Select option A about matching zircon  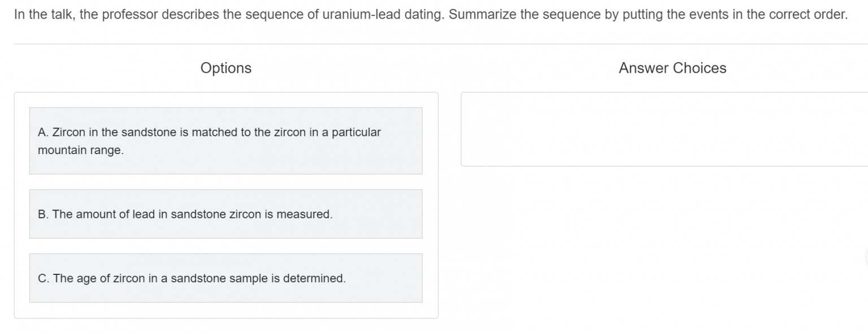(x=225, y=141)
